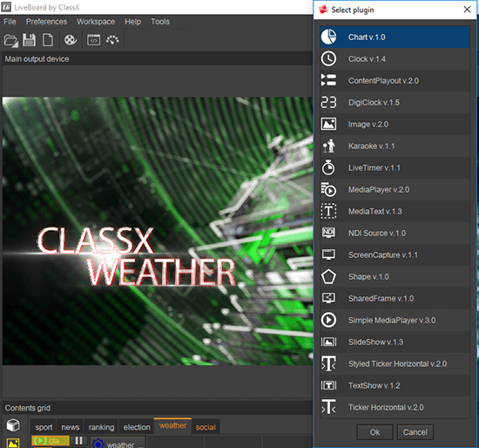Select Karaoke v.1.1 text
Image resolution: width=479 pixels, height=448 pixels.
point(372,146)
